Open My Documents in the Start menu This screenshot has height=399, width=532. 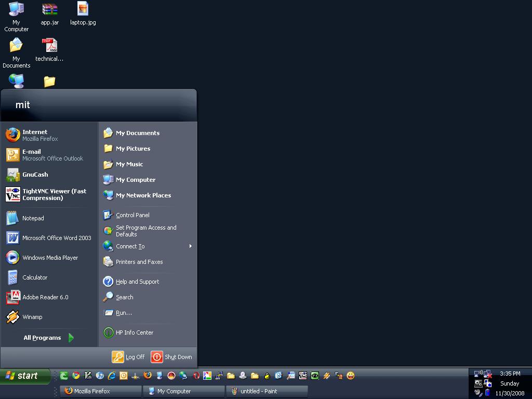pyautogui.click(x=148, y=133)
